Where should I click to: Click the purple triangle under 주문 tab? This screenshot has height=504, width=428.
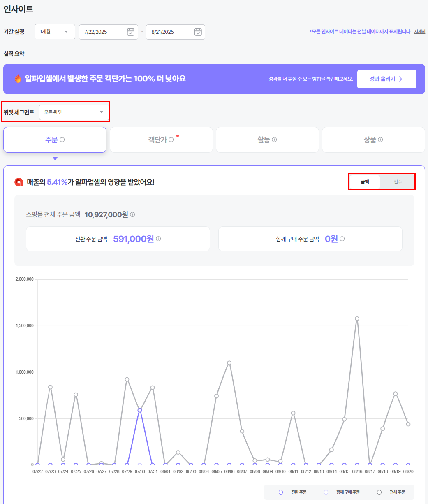pyautogui.click(x=55, y=158)
